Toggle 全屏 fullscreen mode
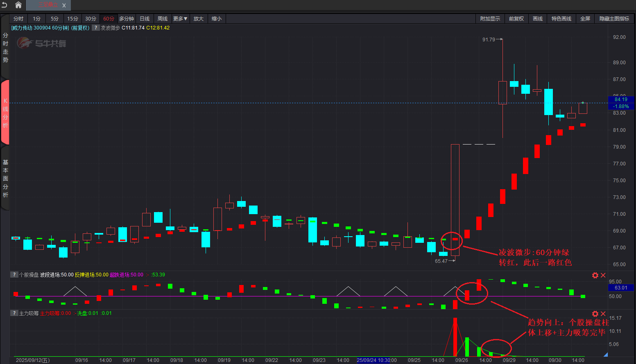636x364 pixels. [x=585, y=19]
